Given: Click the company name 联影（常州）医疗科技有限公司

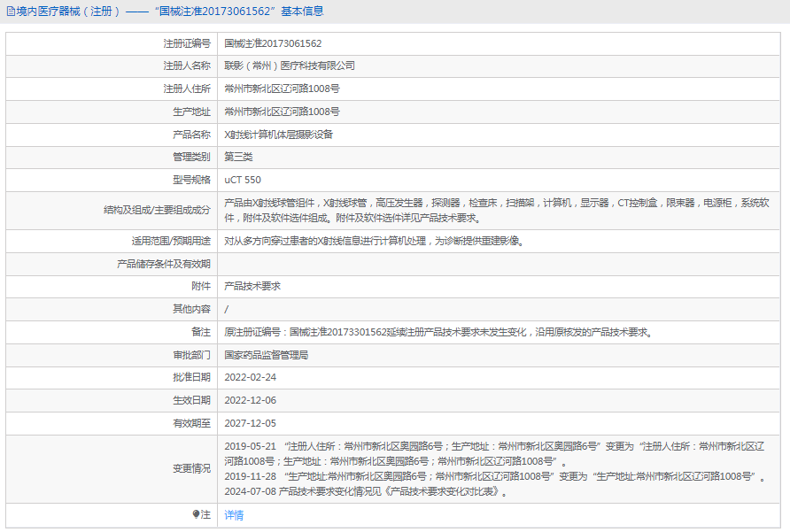Looking at the screenshot, I should point(290,66).
